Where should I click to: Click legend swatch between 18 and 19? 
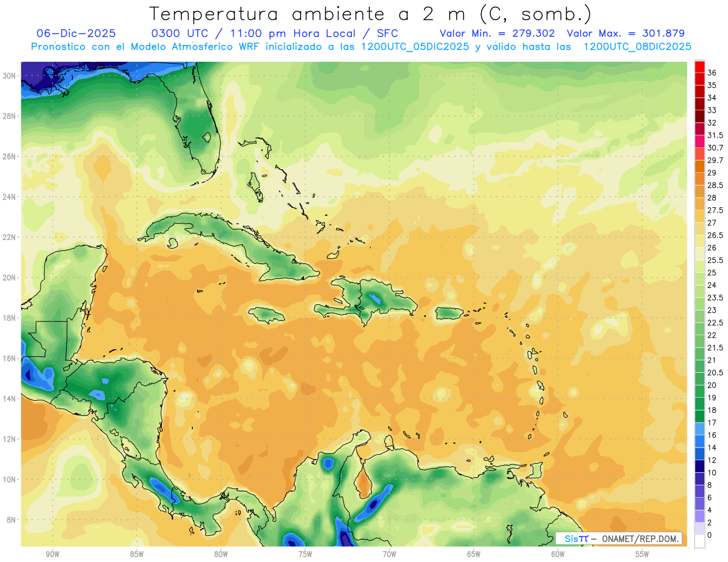click(x=699, y=404)
